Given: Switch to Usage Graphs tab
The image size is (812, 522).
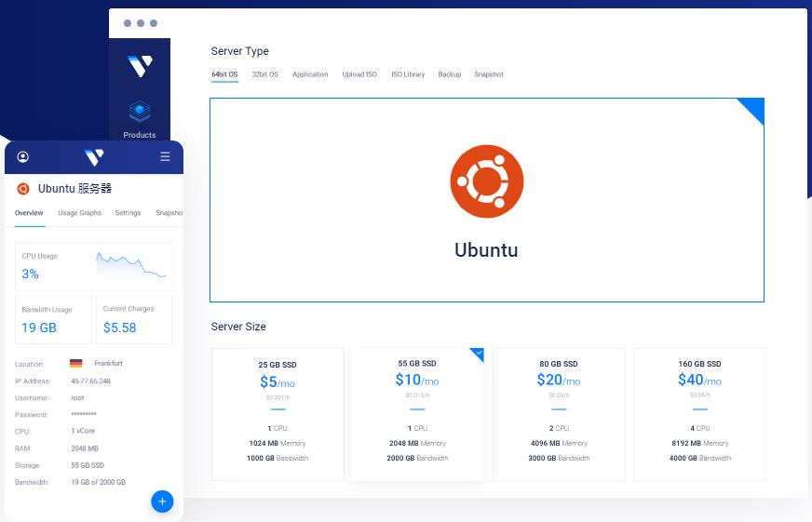Looking at the screenshot, I should (x=80, y=213).
